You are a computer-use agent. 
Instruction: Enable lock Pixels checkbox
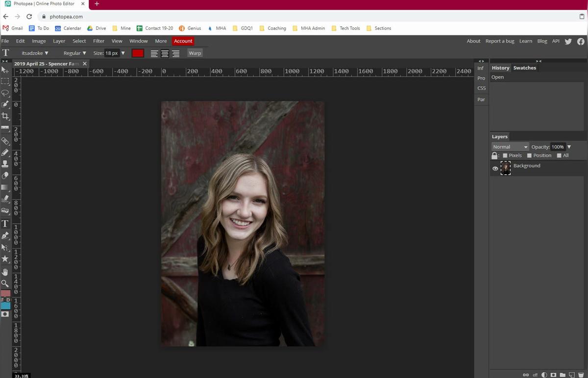click(x=505, y=156)
